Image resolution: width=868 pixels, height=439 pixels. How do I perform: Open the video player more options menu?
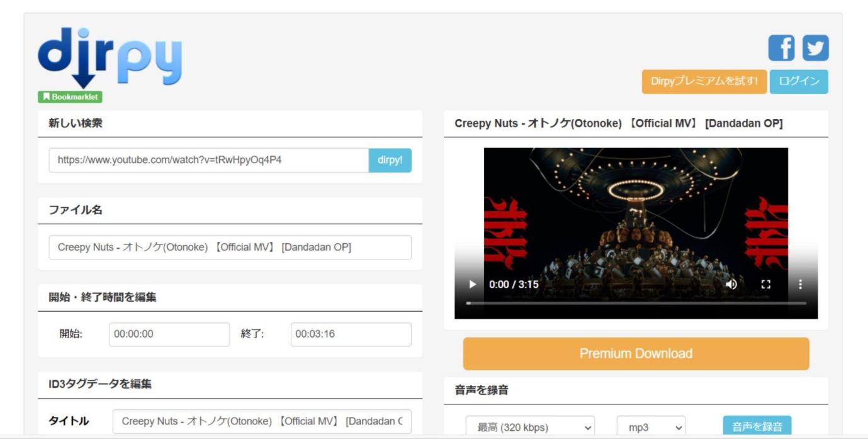coord(800,284)
